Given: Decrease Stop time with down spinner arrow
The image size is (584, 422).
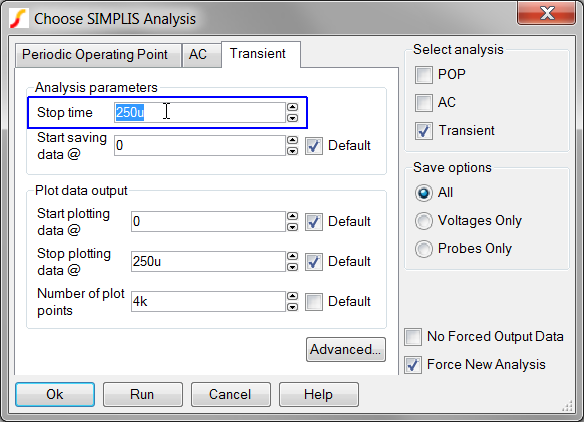Looking at the screenshot, I should coord(293,118).
